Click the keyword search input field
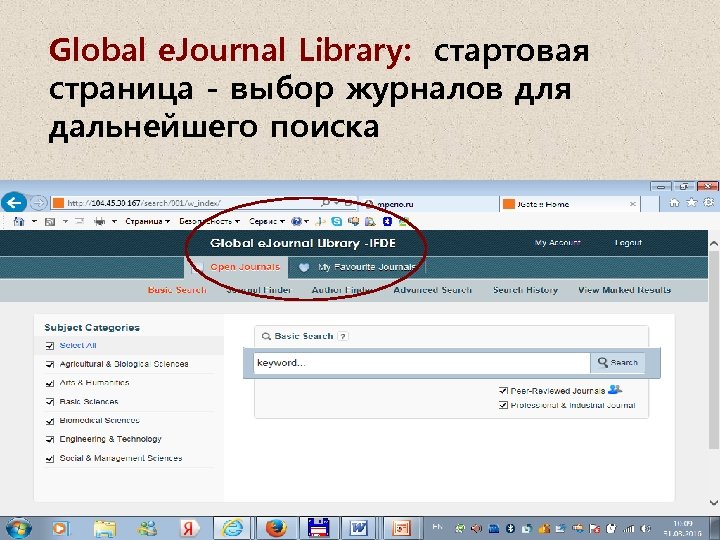Screen dimensions: 720x540 (422, 363)
